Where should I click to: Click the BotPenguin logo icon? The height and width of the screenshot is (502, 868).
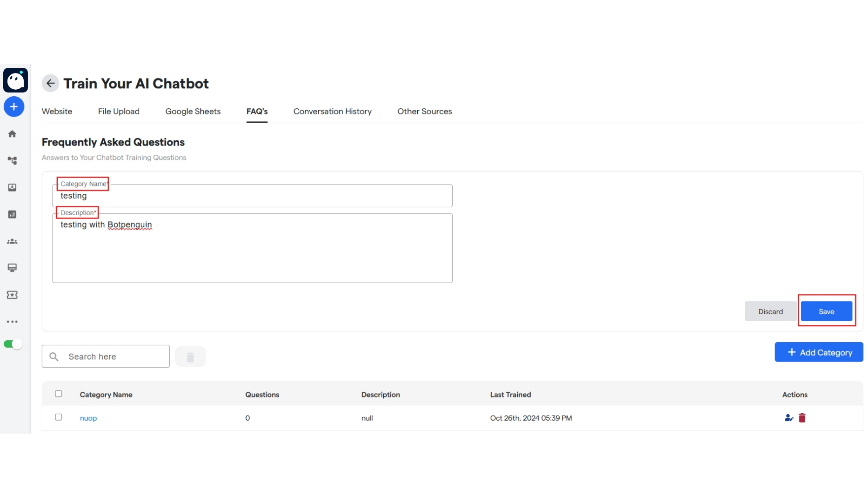click(15, 80)
